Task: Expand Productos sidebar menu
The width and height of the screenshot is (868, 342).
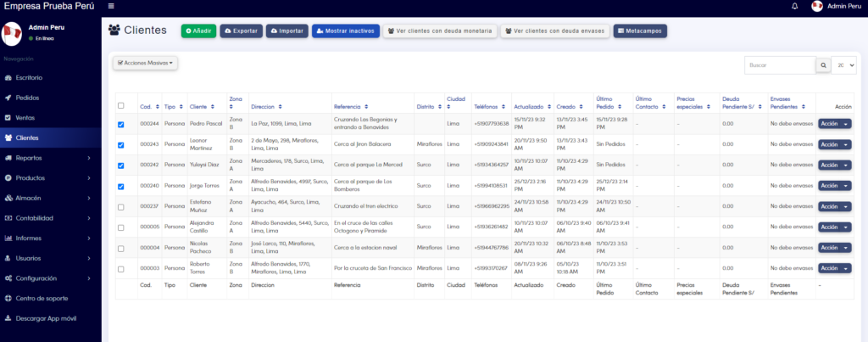Action: pyautogui.click(x=50, y=178)
